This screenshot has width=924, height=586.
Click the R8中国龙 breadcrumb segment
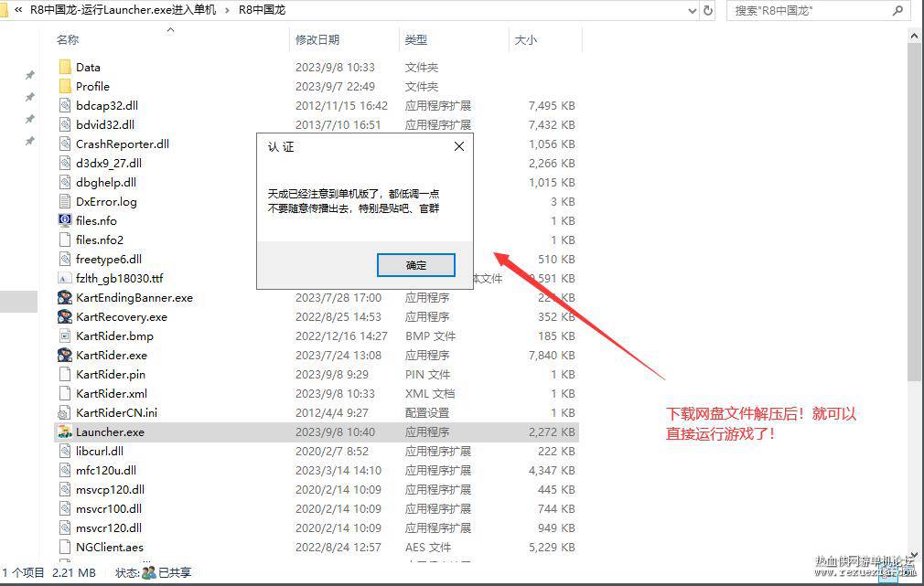(x=263, y=10)
